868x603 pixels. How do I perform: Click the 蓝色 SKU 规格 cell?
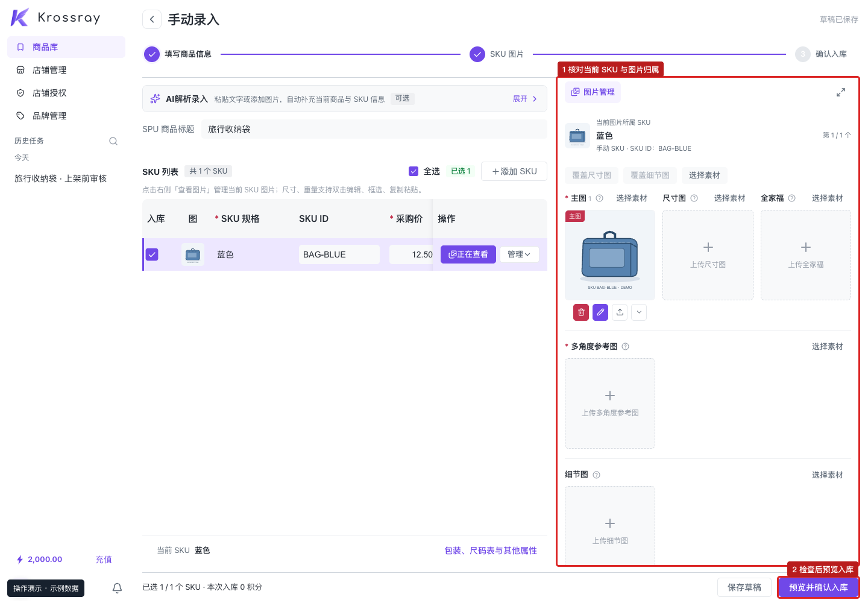click(225, 254)
